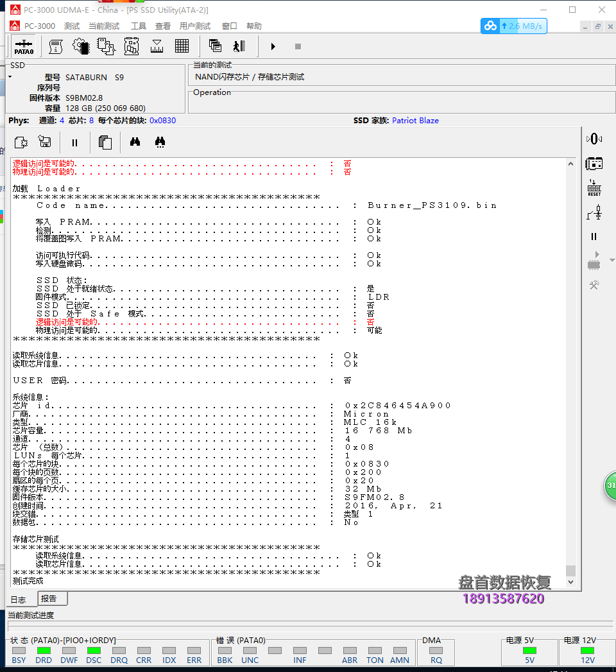616x672 pixels.
Task: Stop the test with stop button
Action: point(298,46)
